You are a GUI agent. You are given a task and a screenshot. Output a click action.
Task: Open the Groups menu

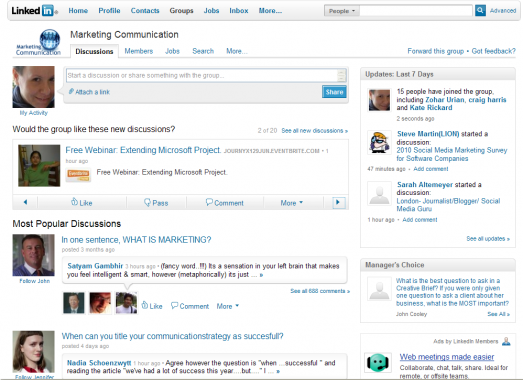(x=181, y=11)
